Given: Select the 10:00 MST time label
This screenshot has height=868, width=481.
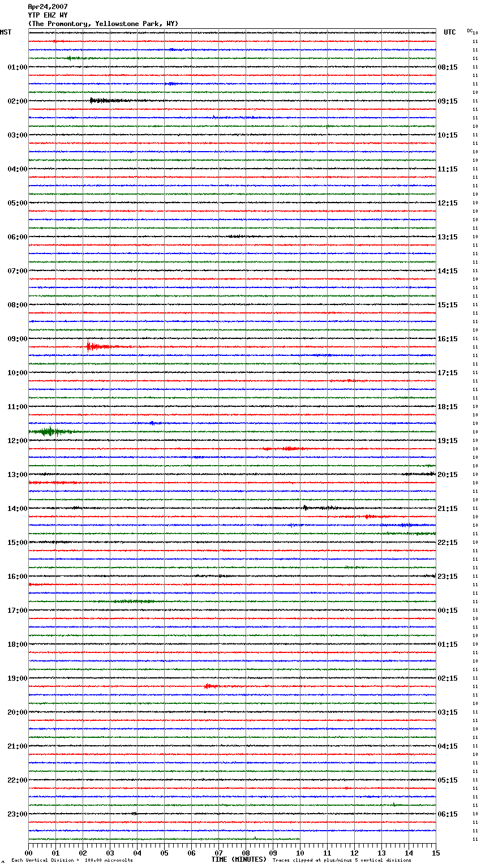Looking at the screenshot, I should 17,373.
